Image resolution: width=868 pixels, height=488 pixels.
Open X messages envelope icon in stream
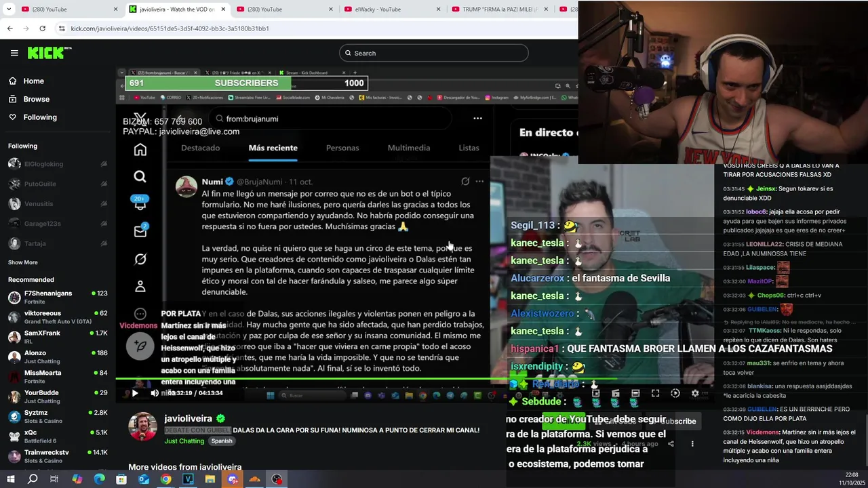(140, 232)
